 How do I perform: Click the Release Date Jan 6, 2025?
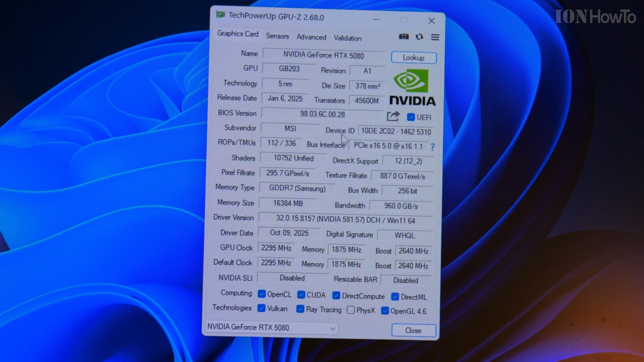click(x=285, y=98)
